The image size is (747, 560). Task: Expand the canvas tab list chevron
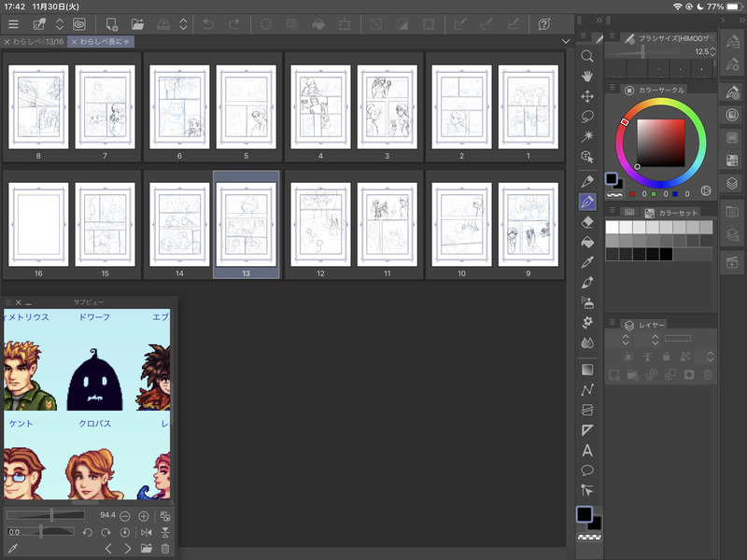pos(566,42)
